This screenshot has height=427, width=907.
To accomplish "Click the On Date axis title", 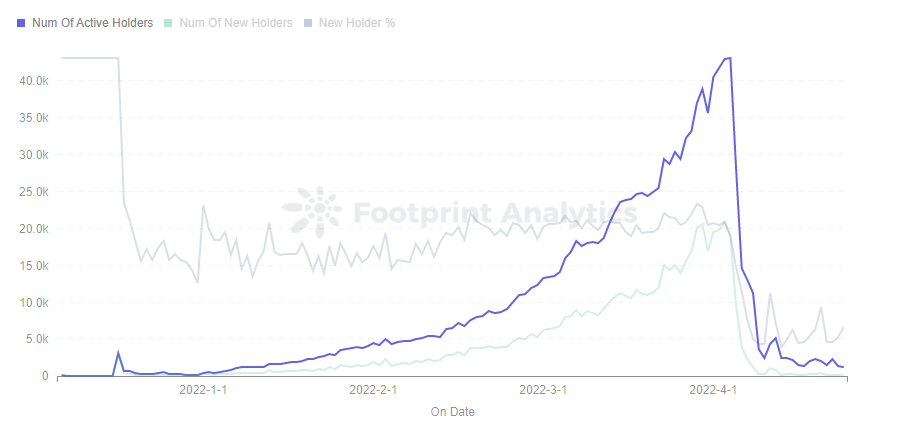I will pos(453,412).
